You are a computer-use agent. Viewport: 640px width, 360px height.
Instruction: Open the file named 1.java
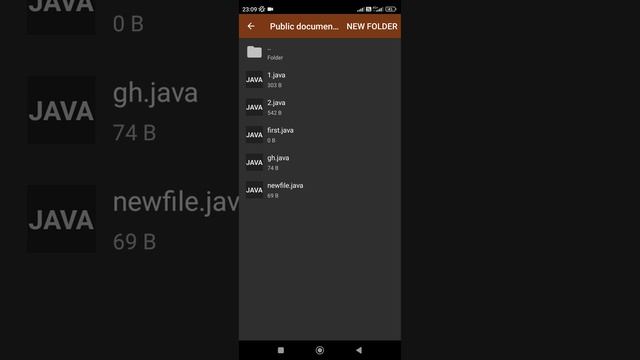click(x=276, y=75)
